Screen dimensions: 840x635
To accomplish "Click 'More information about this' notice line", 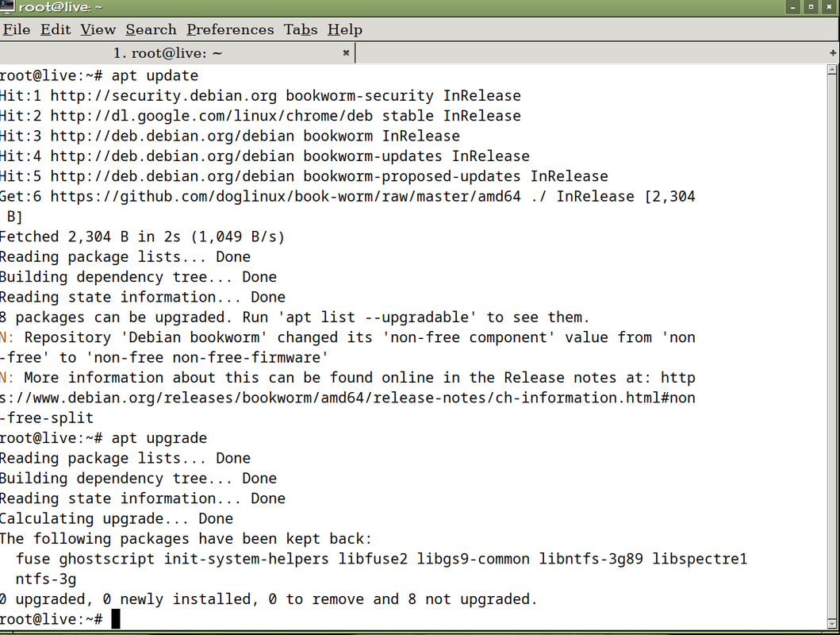I will tap(347, 378).
